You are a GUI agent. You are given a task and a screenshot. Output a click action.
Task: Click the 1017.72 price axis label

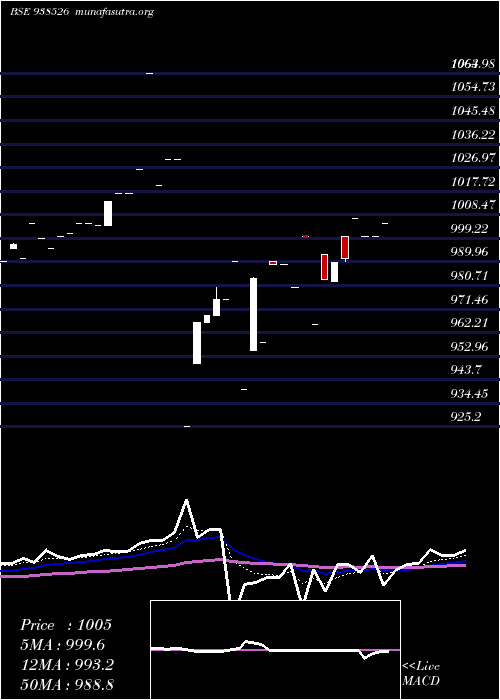pyautogui.click(x=473, y=181)
